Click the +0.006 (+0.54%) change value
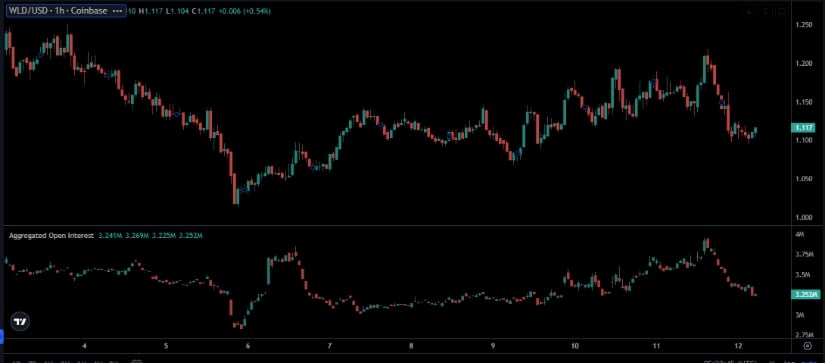Screen dimensions: 825x363 coord(246,11)
